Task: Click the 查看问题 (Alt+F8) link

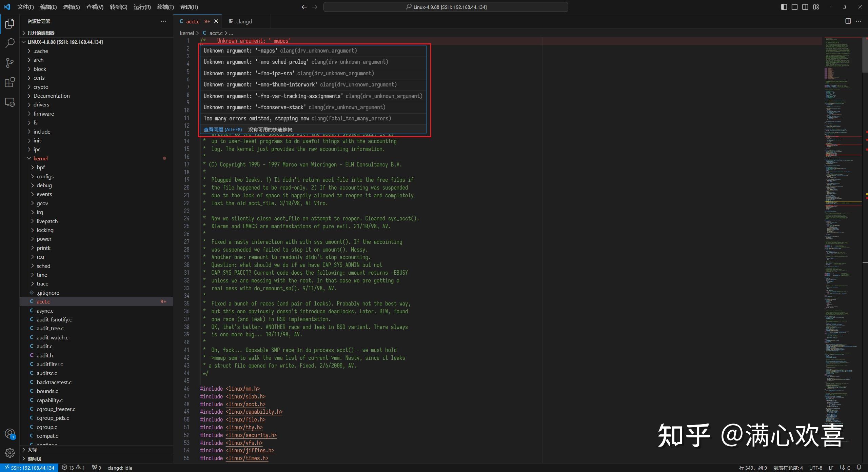Action: [222, 129]
